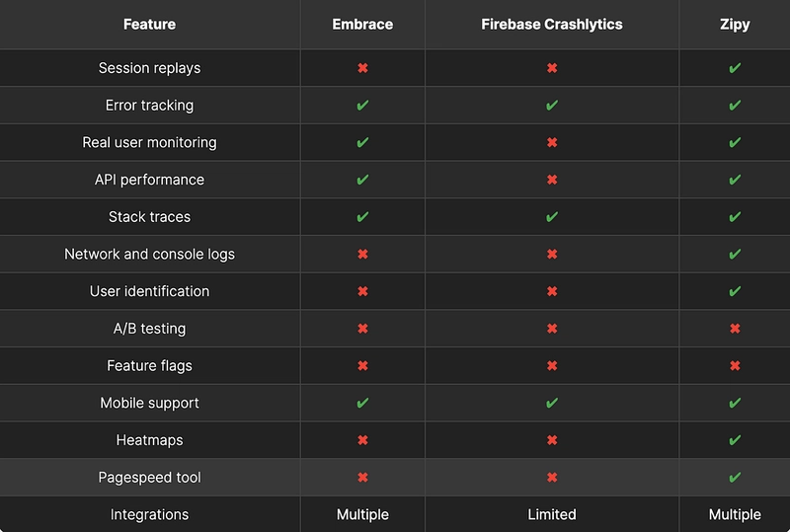Select the Embrace column header
This screenshot has height=532, width=790.
(362, 24)
